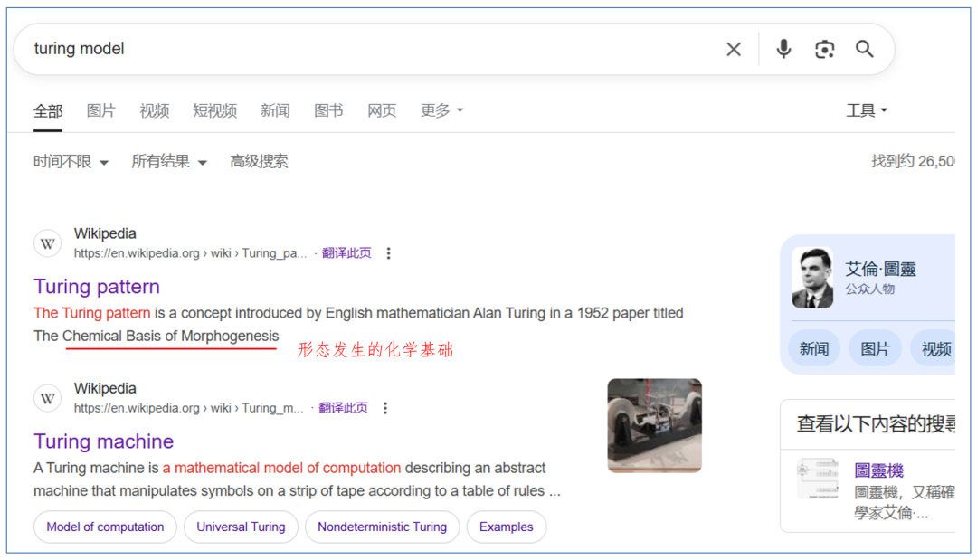Open three-dot menu on Turing machine result
This screenshot has height=560, width=977.
point(385,408)
